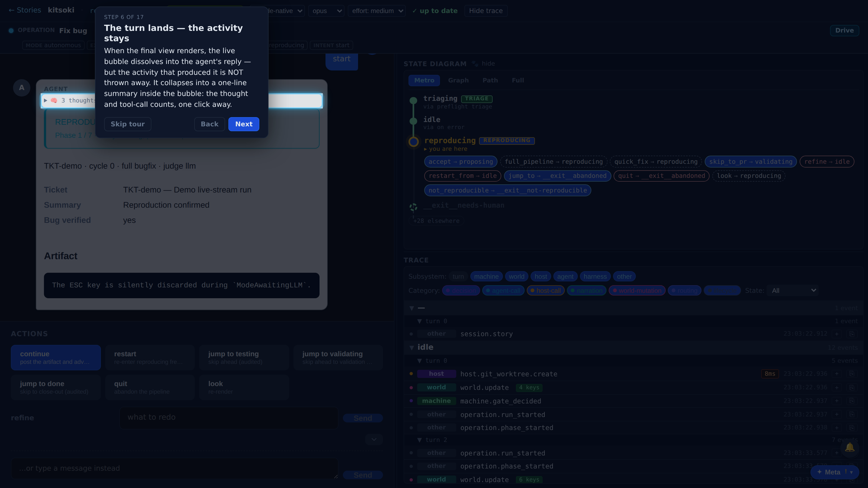Click the brain icon in thoughts summary
This screenshot has height=488, width=868.
[x=54, y=100]
